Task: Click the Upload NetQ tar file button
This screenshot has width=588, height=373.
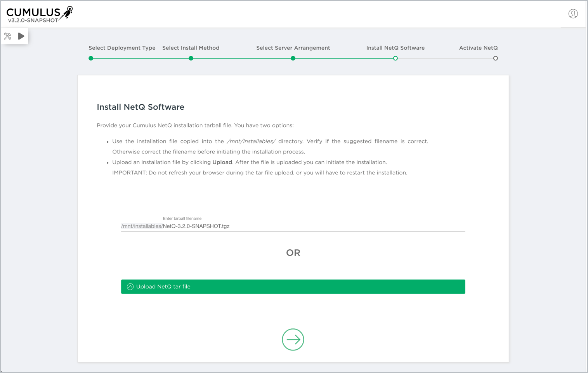Action: point(293,287)
